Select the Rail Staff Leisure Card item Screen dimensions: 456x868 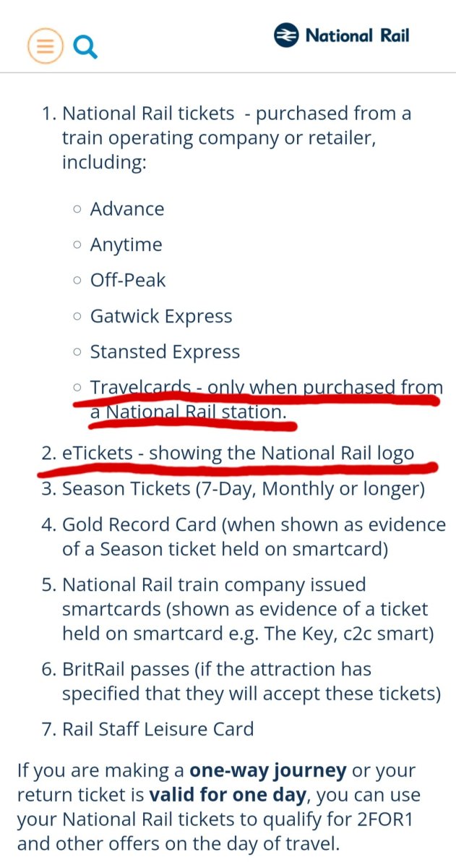click(x=158, y=728)
